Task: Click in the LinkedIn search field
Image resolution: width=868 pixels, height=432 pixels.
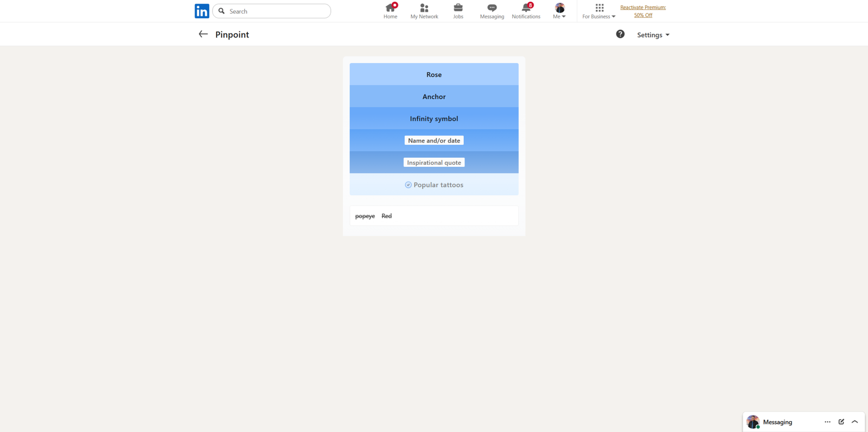Action: [277, 11]
